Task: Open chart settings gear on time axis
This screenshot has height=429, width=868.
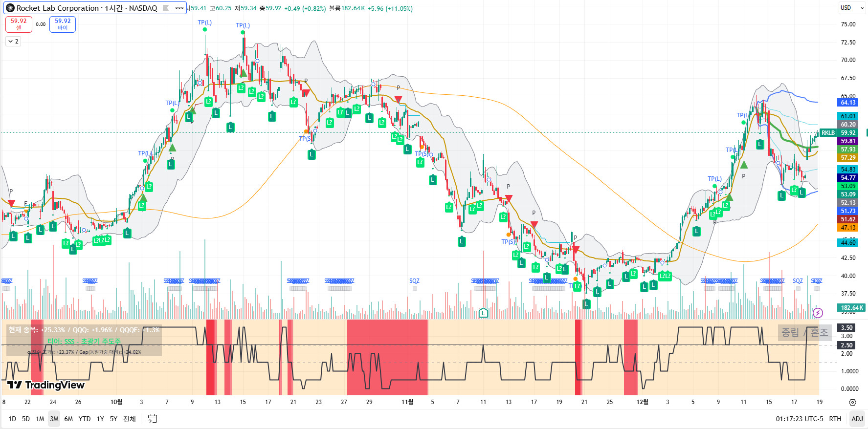Action: coord(852,402)
